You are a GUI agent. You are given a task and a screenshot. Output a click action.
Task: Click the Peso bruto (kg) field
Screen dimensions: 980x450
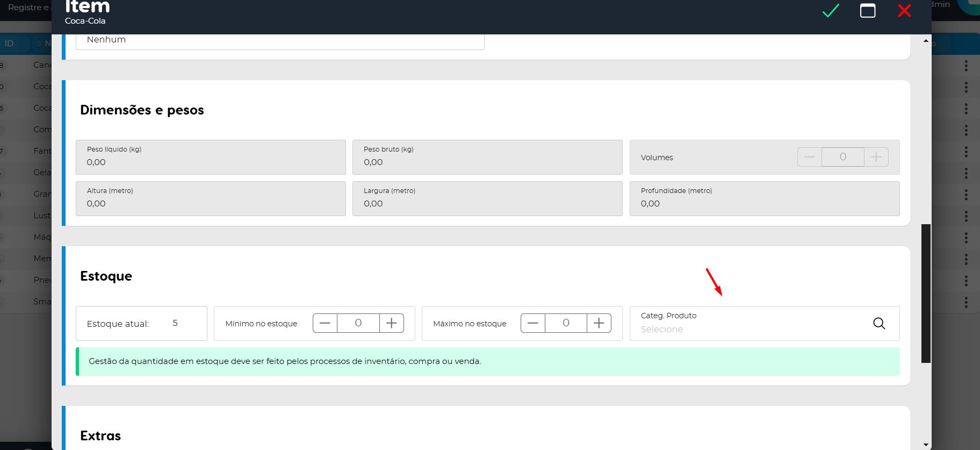point(487,162)
